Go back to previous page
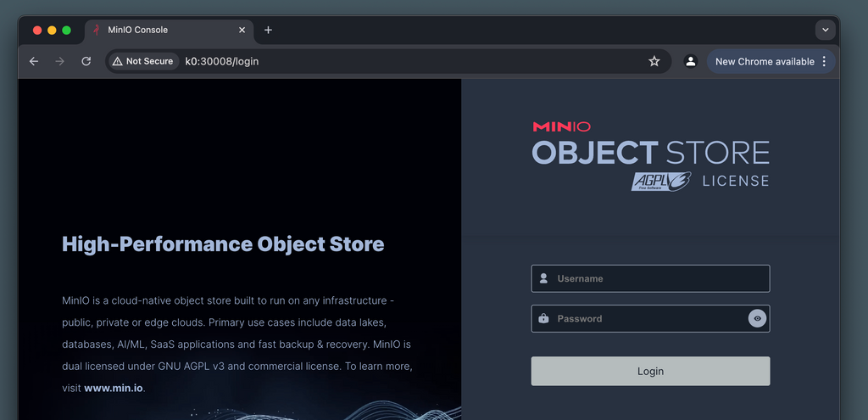The image size is (868, 420). [34, 61]
